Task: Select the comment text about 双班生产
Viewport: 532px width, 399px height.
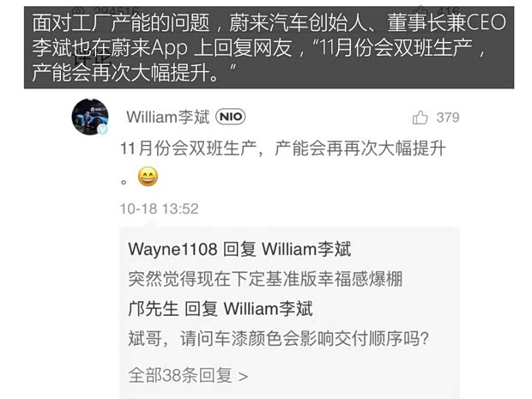Action: [x=283, y=163]
